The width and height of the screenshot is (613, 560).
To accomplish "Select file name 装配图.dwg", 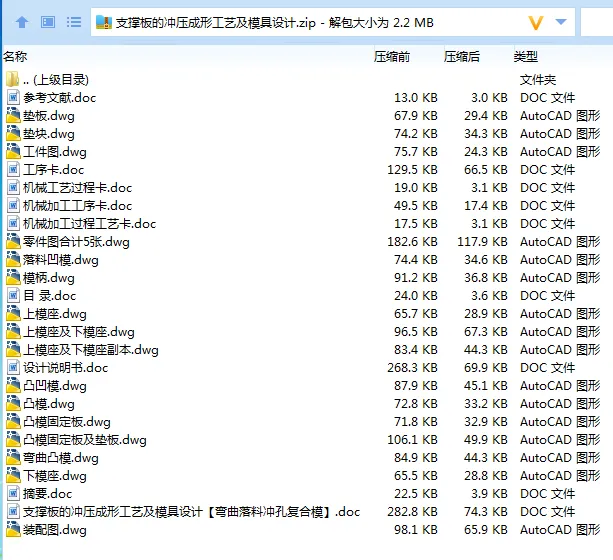I will point(55,530).
